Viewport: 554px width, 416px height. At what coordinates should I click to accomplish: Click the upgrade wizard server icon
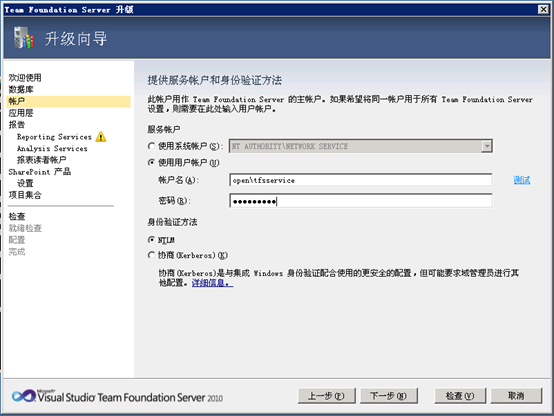point(24,38)
